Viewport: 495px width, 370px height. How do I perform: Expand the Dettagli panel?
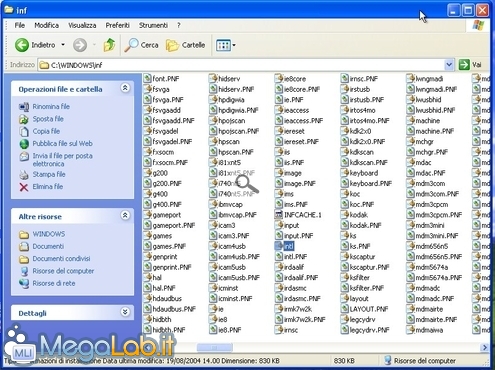pos(125,312)
